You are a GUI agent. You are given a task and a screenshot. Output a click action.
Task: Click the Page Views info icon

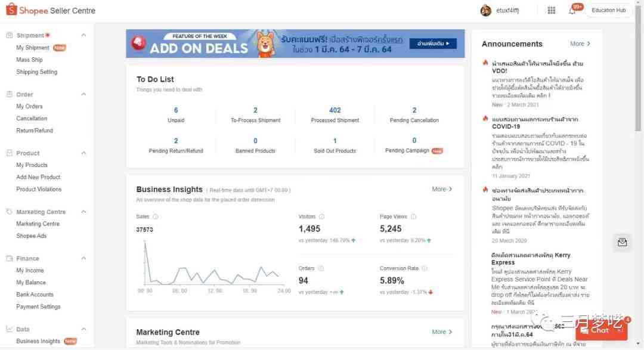[413, 216]
